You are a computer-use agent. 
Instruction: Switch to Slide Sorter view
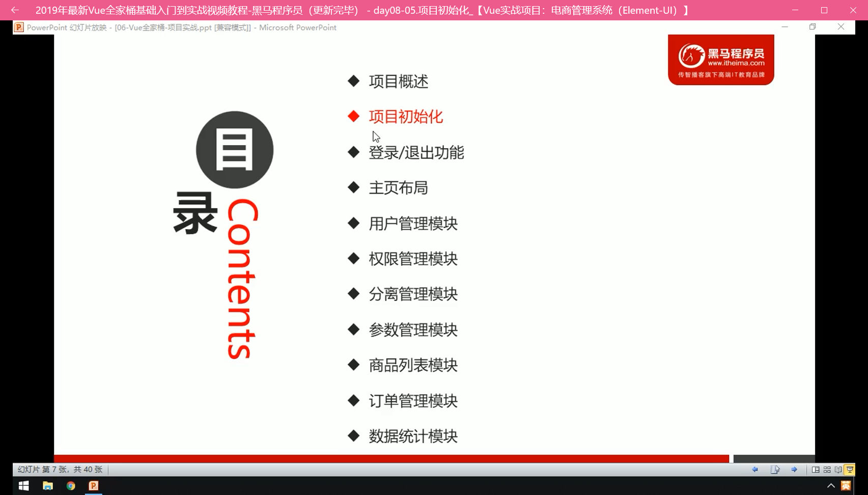827,470
